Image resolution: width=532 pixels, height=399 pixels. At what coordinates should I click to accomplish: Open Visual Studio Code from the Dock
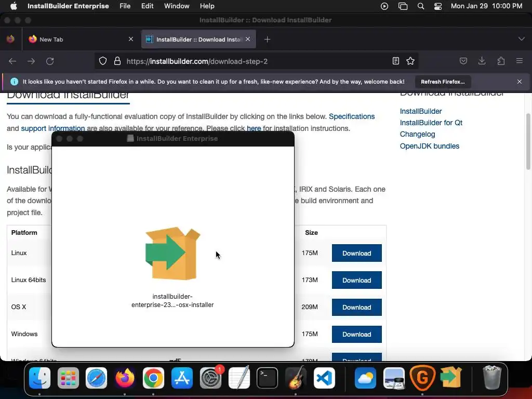click(x=324, y=378)
